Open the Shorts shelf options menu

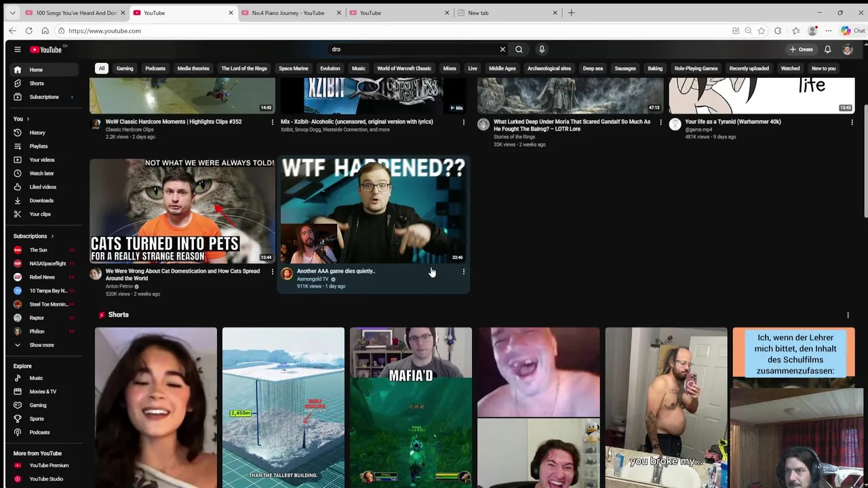click(x=848, y=315)
